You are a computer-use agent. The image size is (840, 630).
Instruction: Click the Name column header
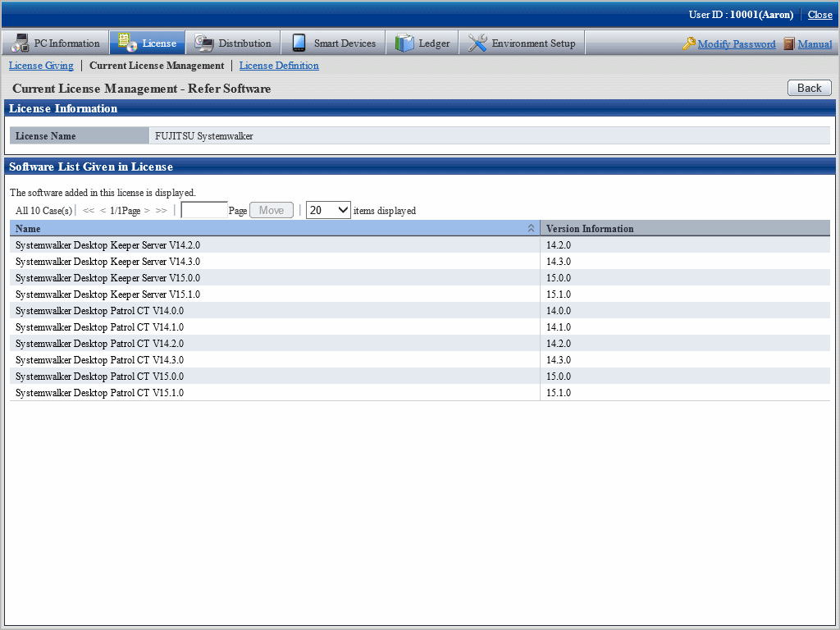click(275, 228)
